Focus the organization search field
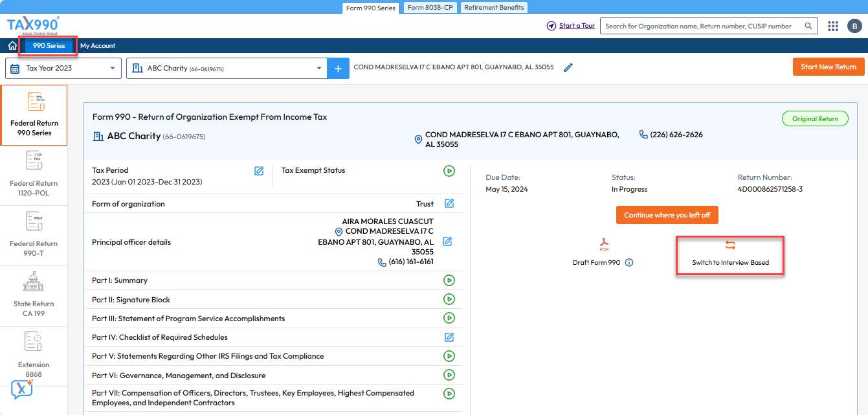Screen dimensions: 868x415 (702, 26)
